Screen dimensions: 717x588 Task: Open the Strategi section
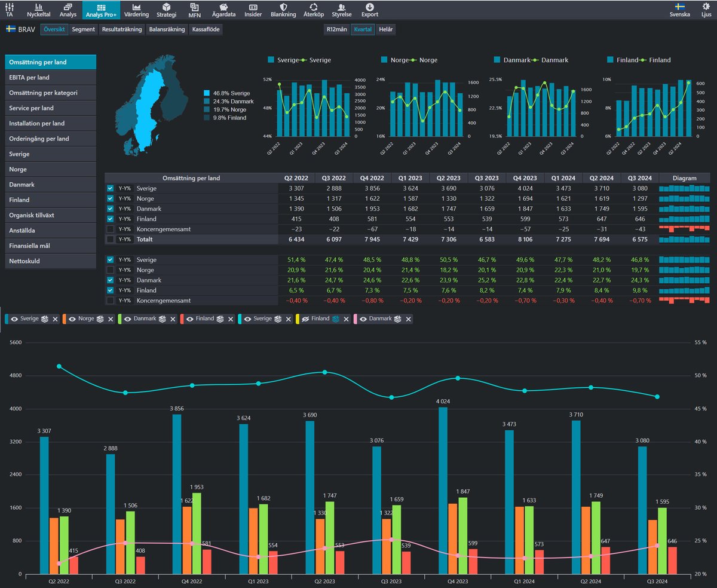167,10
